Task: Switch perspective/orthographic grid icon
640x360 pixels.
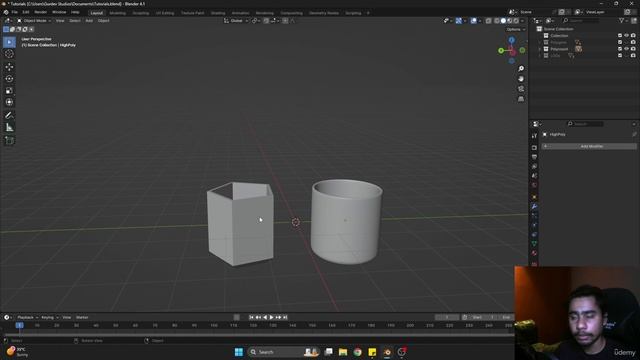Action: click(521, 99)
